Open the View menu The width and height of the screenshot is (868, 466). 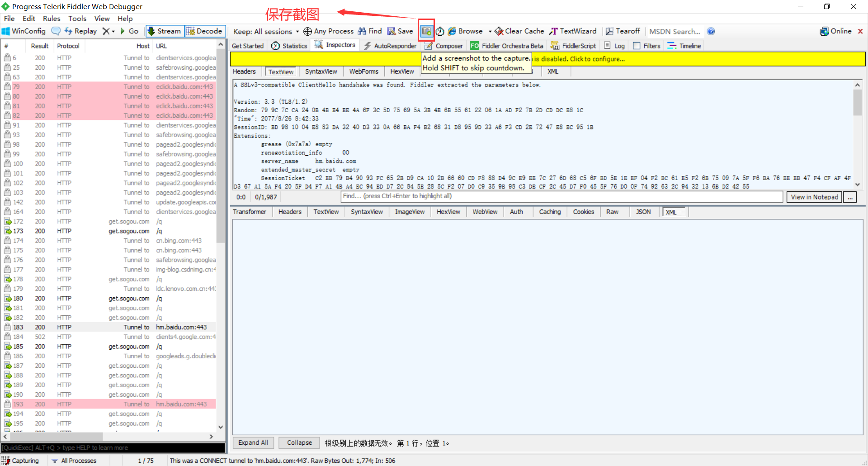(x=102, y=19)
